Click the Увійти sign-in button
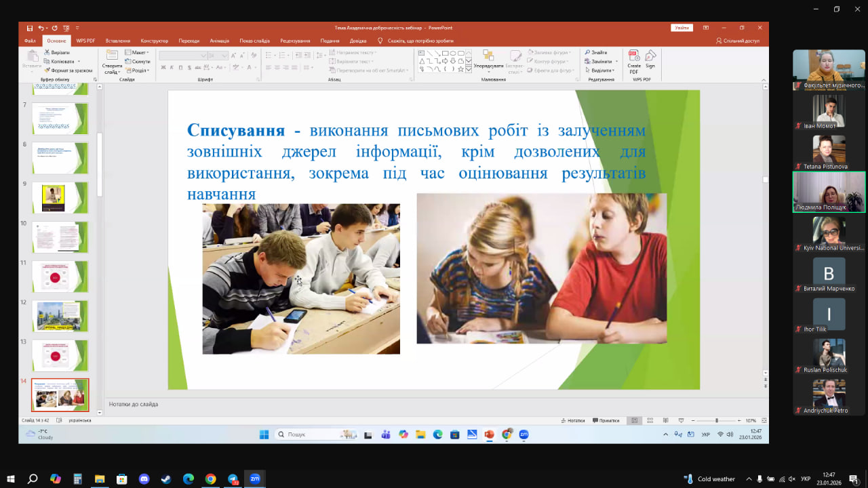This screenshot has width=868, height=488. 682,28
